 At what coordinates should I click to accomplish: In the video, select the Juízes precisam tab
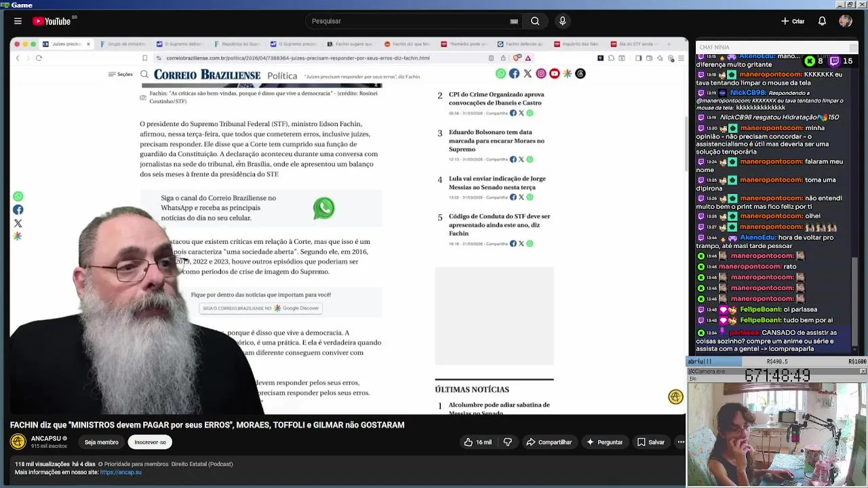coord(66,44)
